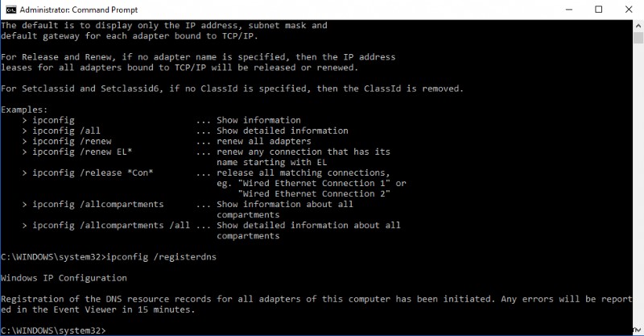
Task: Click the "Show detailed information" description
Action: 282,131
